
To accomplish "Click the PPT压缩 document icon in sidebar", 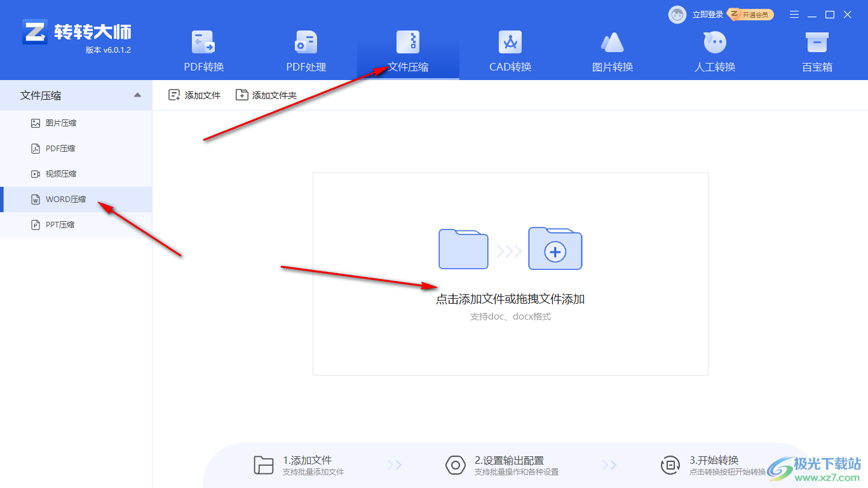I will pyautogui.click(x=36, y=225).
